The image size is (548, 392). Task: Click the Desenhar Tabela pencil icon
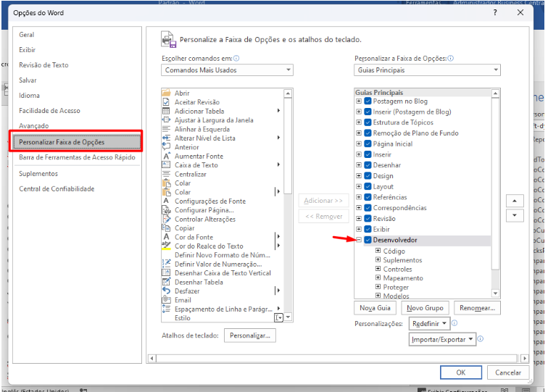click(x=167, y=282)
